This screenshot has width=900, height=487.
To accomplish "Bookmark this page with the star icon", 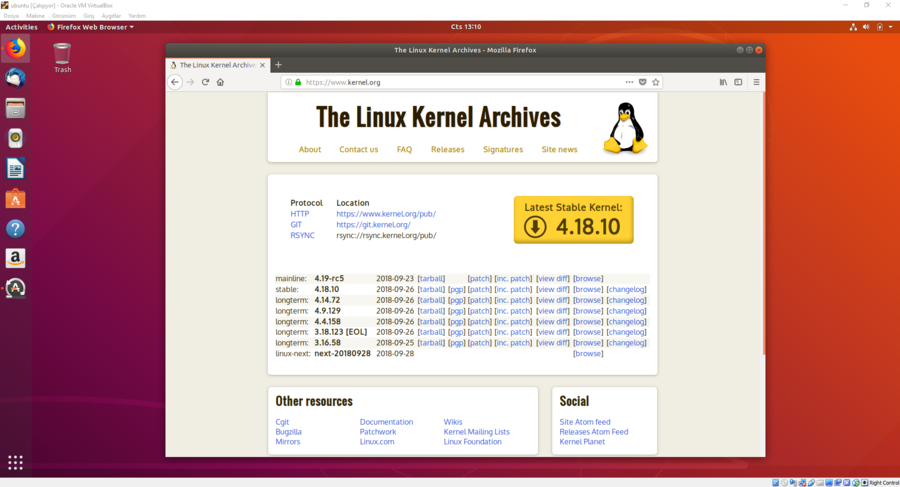I will pyautogui.click(x=656, y=82).
